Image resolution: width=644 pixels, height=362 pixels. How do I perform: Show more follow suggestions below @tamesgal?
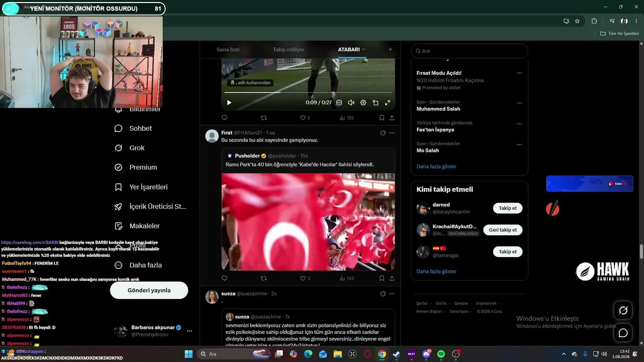coord(437,271)
